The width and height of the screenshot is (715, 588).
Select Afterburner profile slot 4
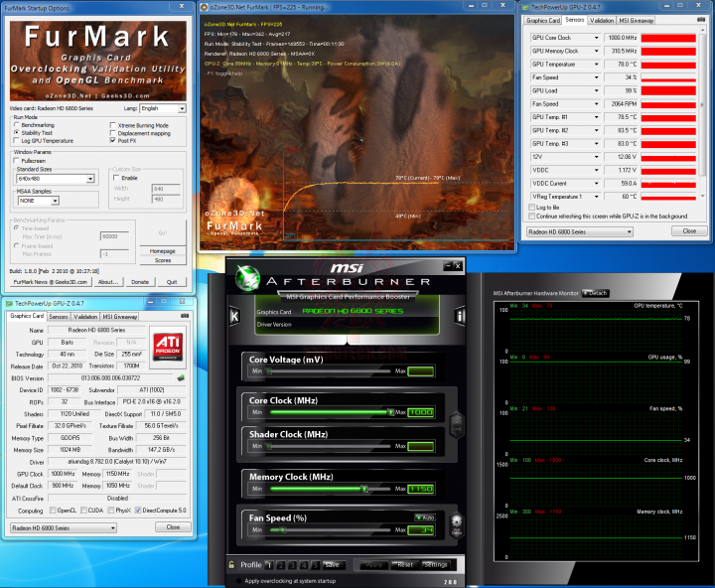304,565
